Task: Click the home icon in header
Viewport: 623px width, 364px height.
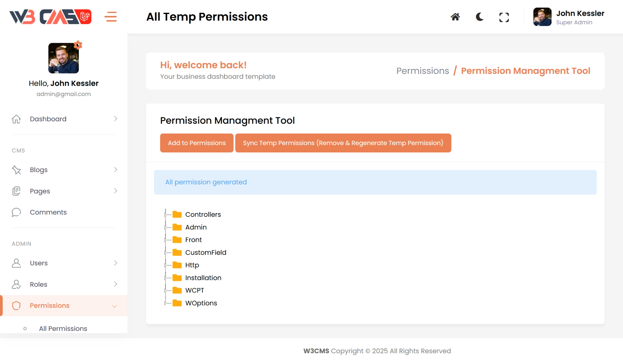Action: pyautogui.click(x=455, y=17)
